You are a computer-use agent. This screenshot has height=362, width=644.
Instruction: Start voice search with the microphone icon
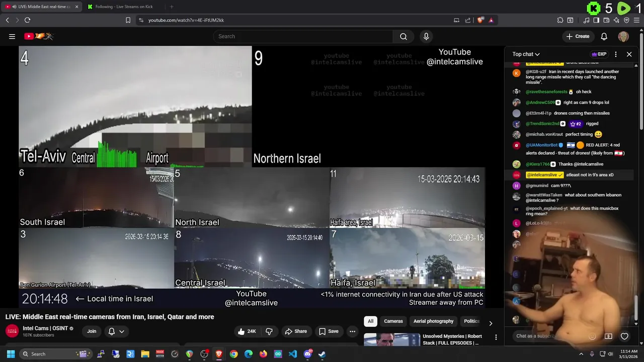click(426, 36)
